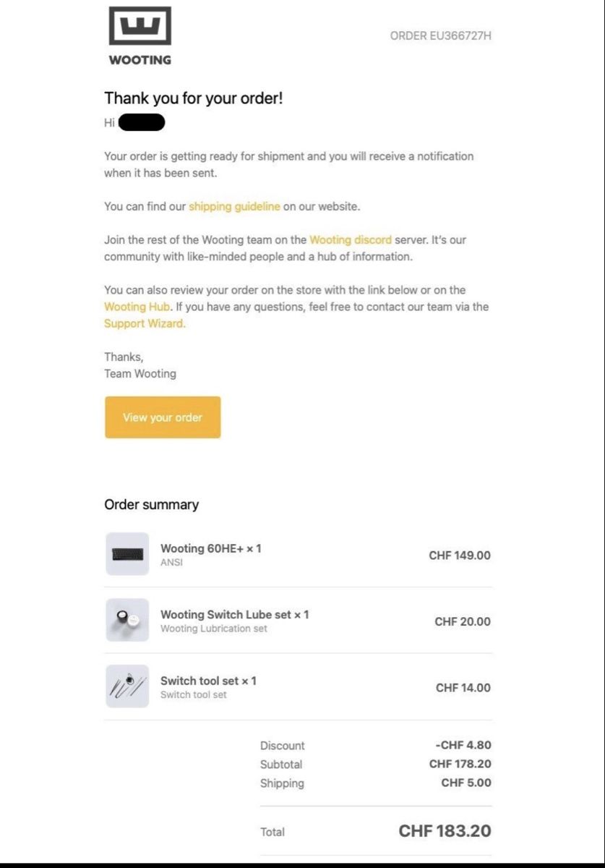Click the Discount amount -CHF 4.80

(464, 745)
